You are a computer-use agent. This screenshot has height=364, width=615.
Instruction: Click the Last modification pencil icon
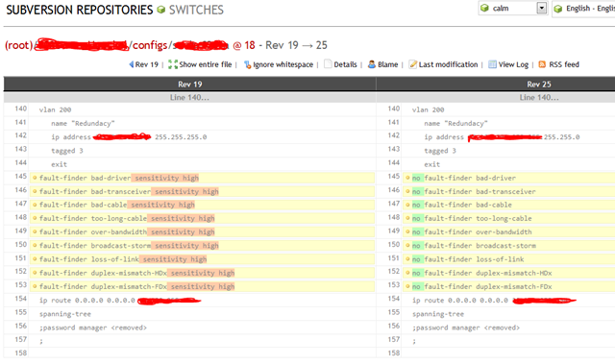(x=412, y=64)
